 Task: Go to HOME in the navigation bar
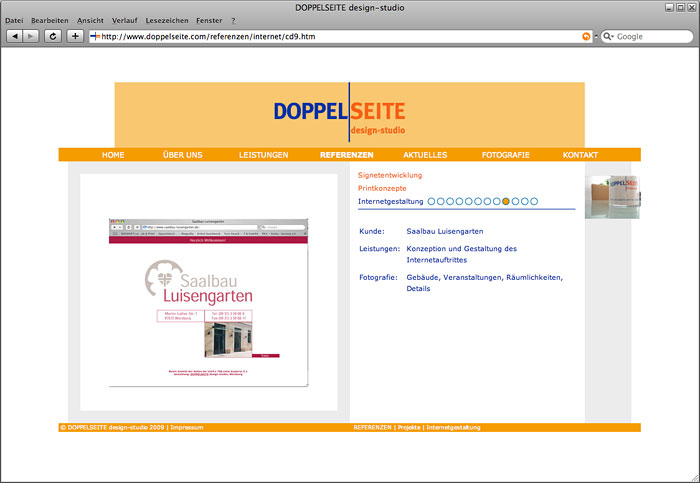(x=113, y=155)
